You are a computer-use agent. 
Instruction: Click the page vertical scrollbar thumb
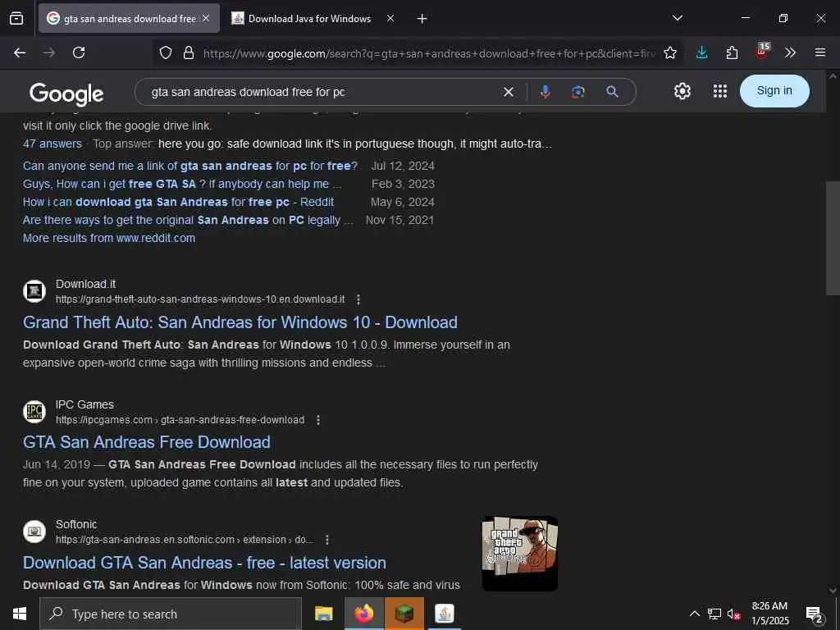click(x=833, y=239)
